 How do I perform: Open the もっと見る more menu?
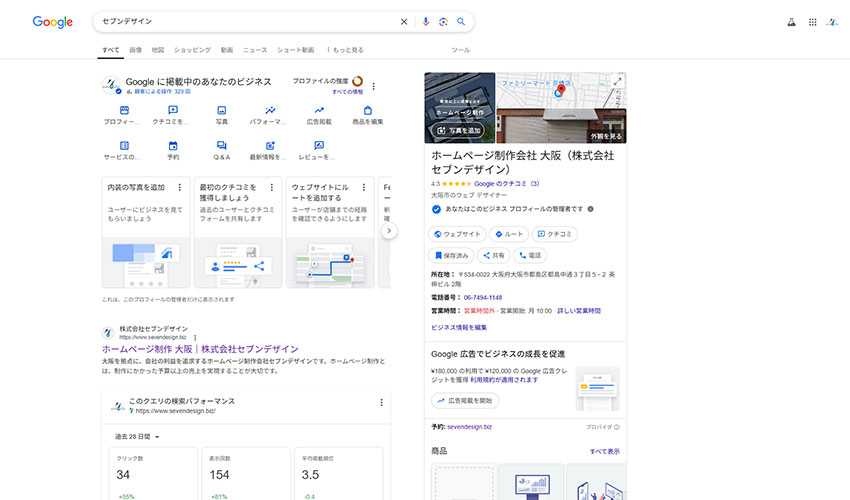pos(345,50)
